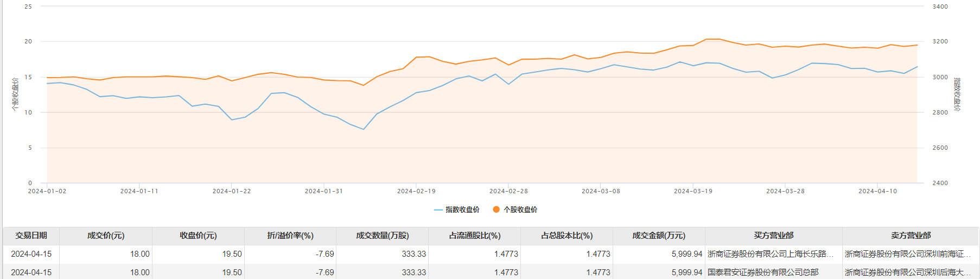Image resolution: width=980 pixels, height=279 pixels.
Task: Click the 2024-01-22 x-axis date label
Action: 232,191
